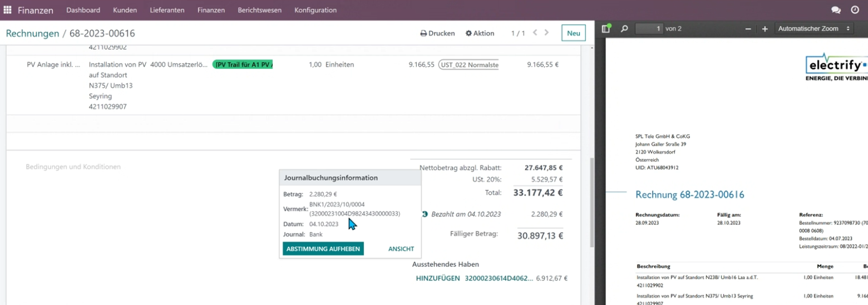The height and width of the screenshot is (305, 868).
Task: Click the Rechnungen breadcrumb link
Action: [32, 33]
